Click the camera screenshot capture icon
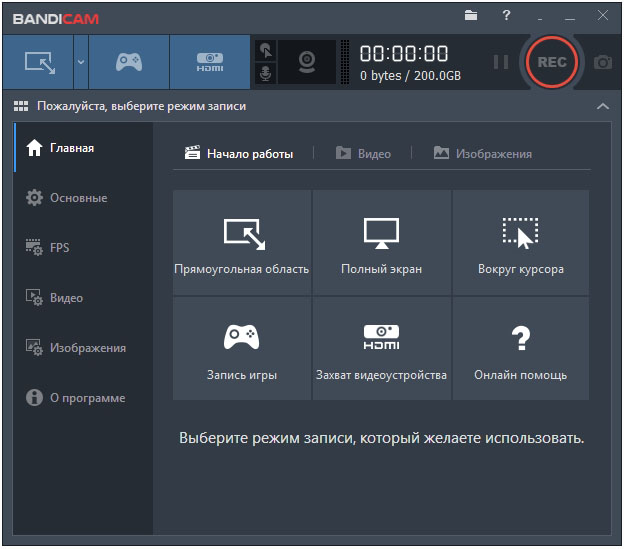The width and height of the screenshot is (624, 549). coord(603,62)
